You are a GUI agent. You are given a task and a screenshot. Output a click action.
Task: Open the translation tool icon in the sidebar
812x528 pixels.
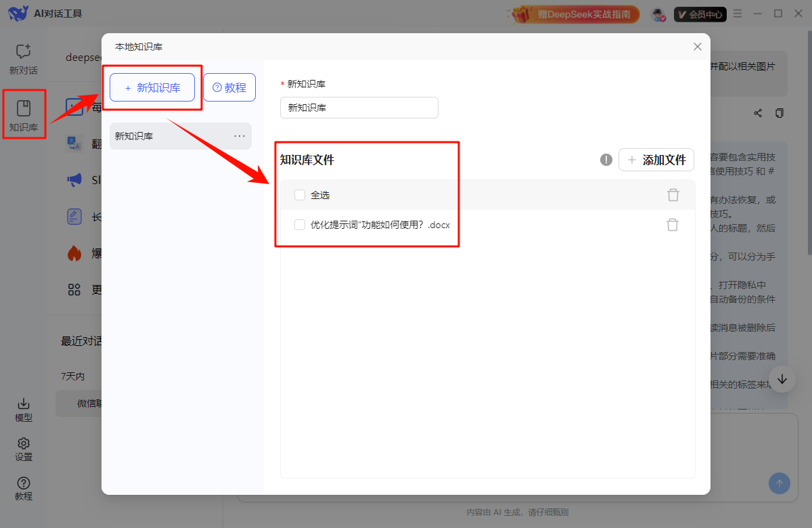[74, 143]
